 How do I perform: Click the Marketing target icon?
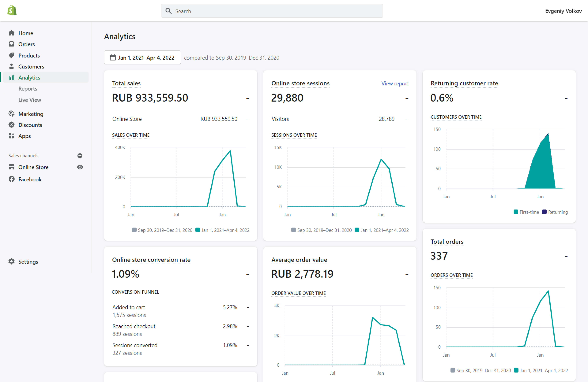pos(11,114)
